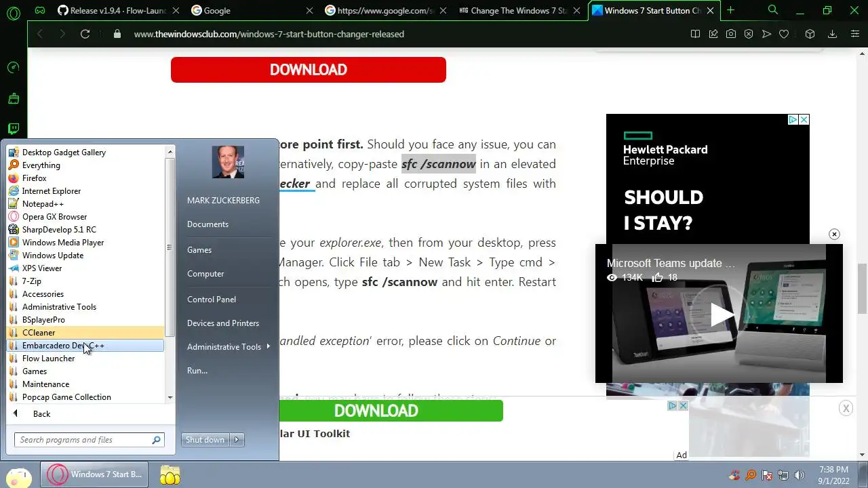Bookmark the page with heart icon

784,34
